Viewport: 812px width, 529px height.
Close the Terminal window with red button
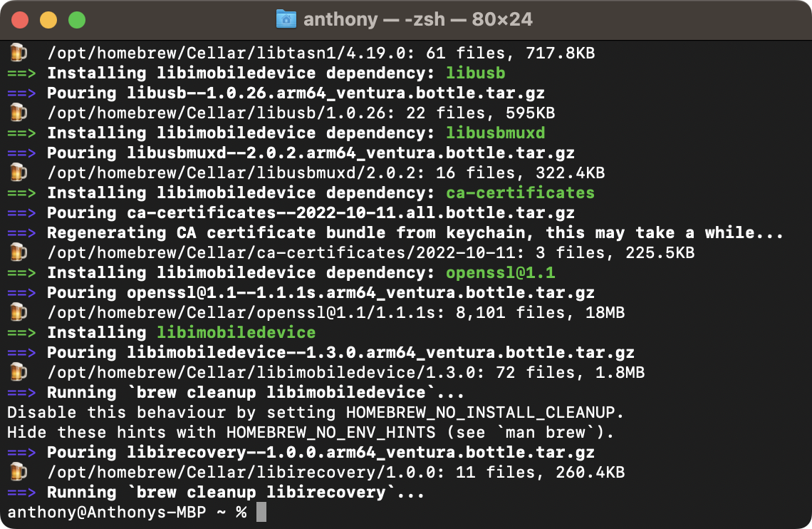20,20
